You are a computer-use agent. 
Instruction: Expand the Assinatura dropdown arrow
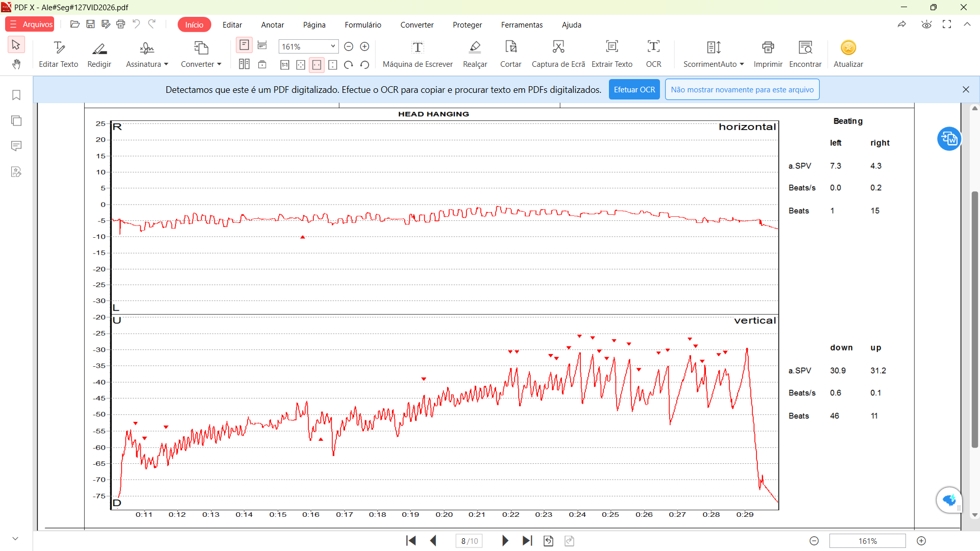click(x=166, y=64)
